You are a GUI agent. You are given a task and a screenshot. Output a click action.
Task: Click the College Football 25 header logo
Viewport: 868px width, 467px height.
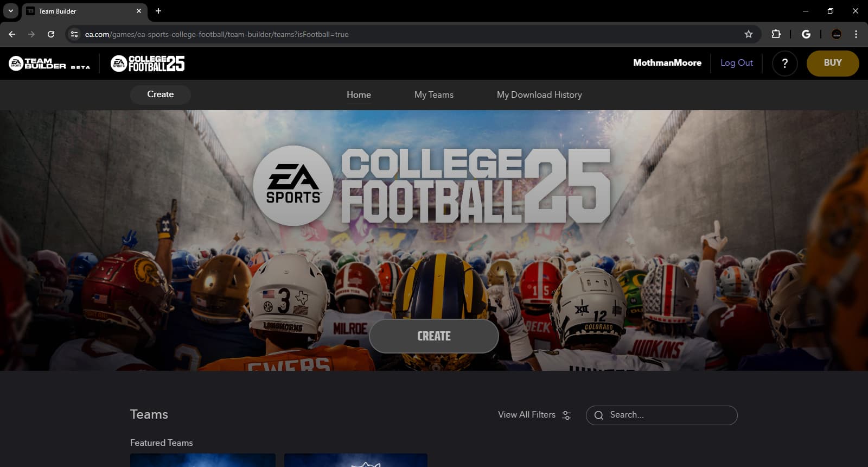(148, 64)
